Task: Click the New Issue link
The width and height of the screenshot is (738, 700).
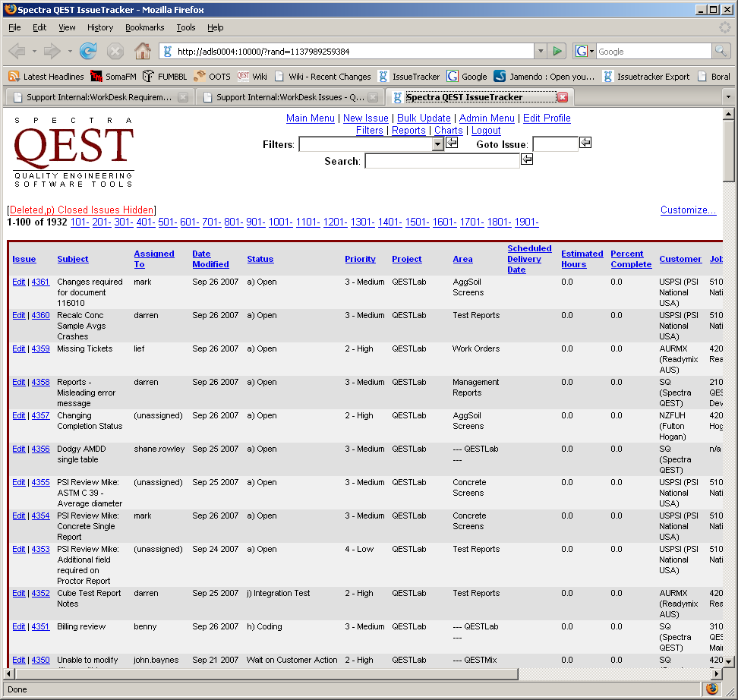Action: click(365, 118)
